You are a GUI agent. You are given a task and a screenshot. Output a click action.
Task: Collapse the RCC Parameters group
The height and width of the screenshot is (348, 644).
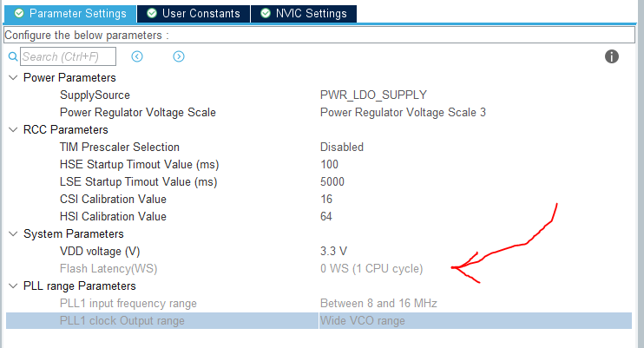(x=12, y=129)
